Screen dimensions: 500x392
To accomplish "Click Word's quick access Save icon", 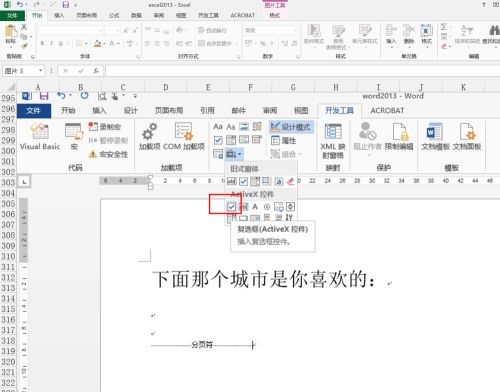I will [x=44, y=96].
